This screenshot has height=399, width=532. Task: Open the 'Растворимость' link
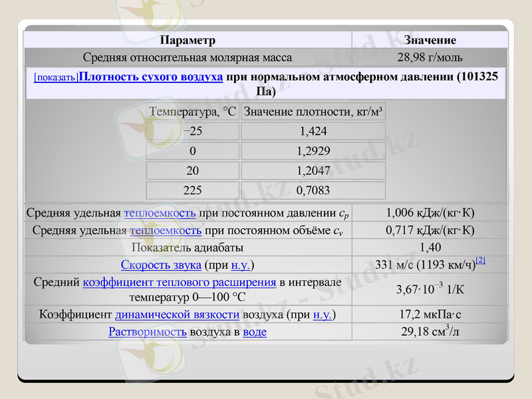click(148, 331)
